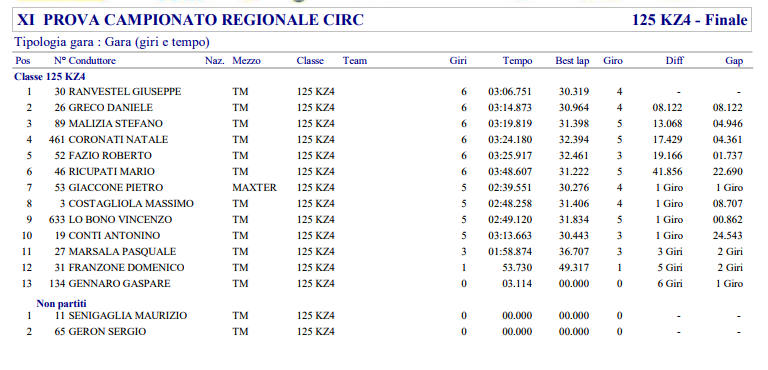Image resolution: width=768 pixels, height=370 pixels.
Task: Click the 'Giri' column header
Action: [458, 61]
